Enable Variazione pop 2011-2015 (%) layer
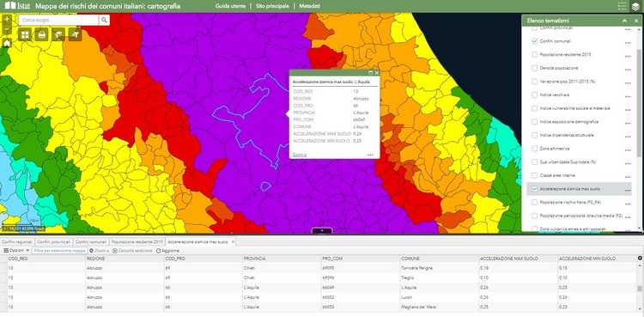This screenshot has width=644, height=317. pyautogui.click(x=534, y=82)
